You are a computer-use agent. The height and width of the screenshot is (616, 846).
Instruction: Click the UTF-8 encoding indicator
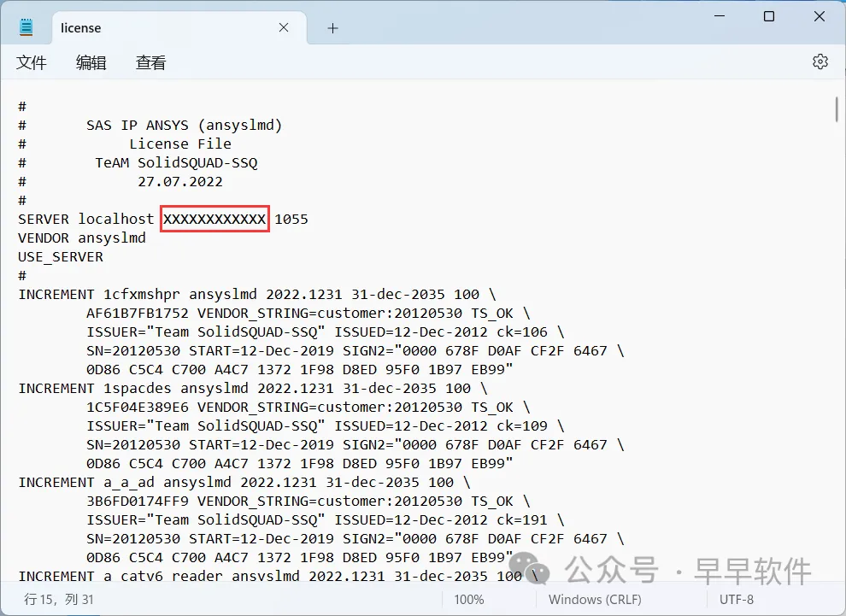737,599
